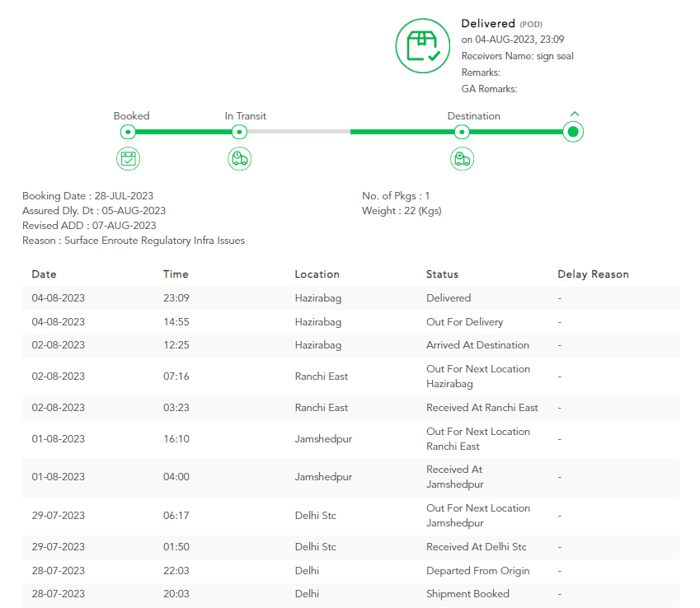700x608 pixels.
Task: Click the green delivered package icon
Action: [422, 46]
